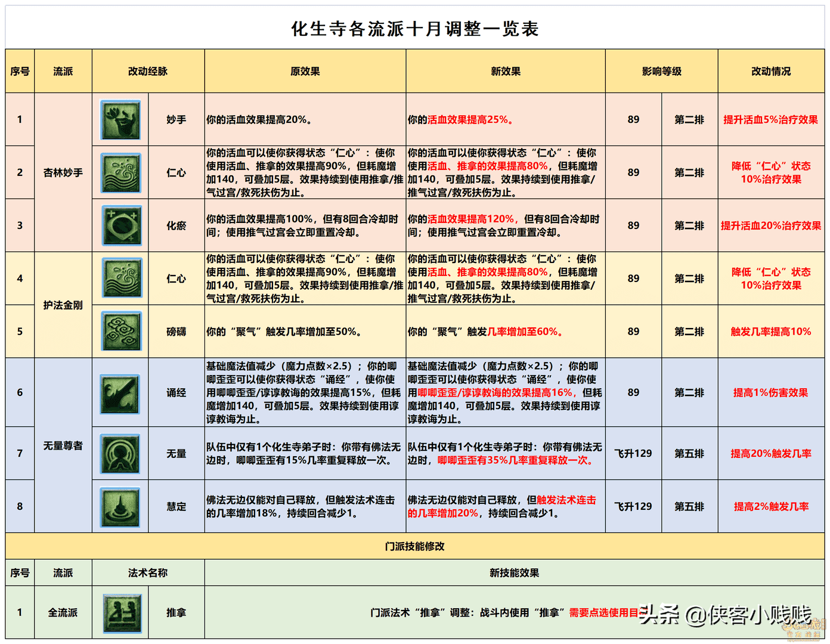Select 触发几率提高10% change note

(771, 332)
